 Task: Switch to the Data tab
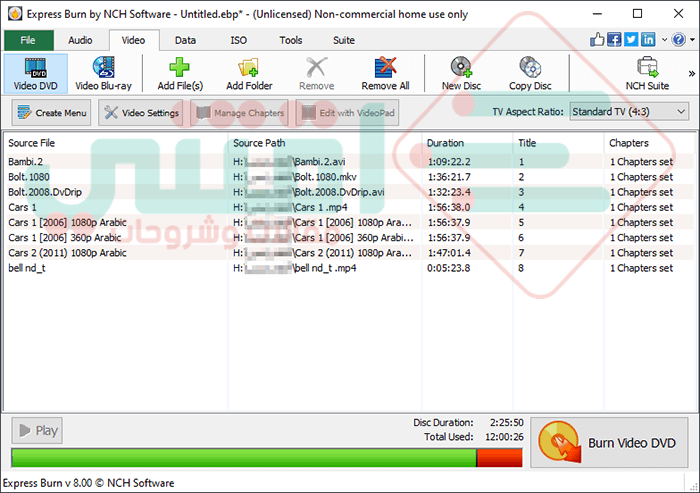[x=185, y=40]
